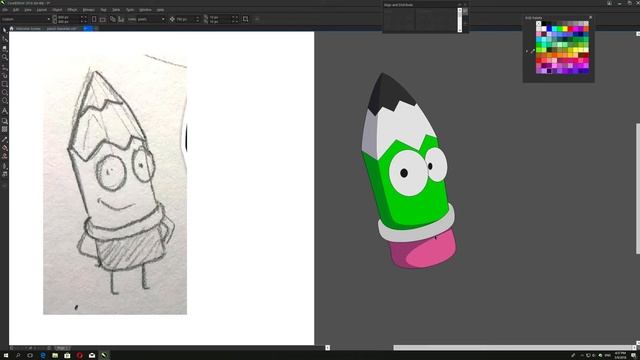Click the plus button to add new document tab
640x360 pixels.
[96, 29]
